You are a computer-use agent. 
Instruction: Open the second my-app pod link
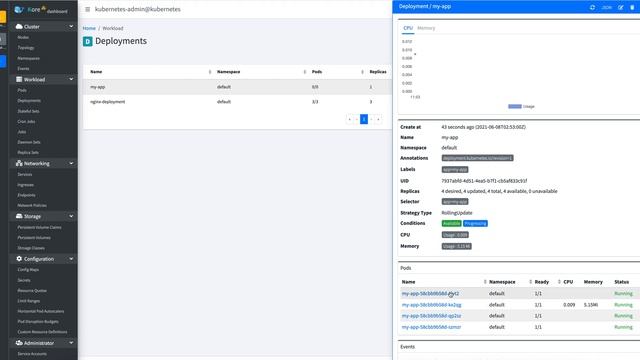[x=431, y=305]
